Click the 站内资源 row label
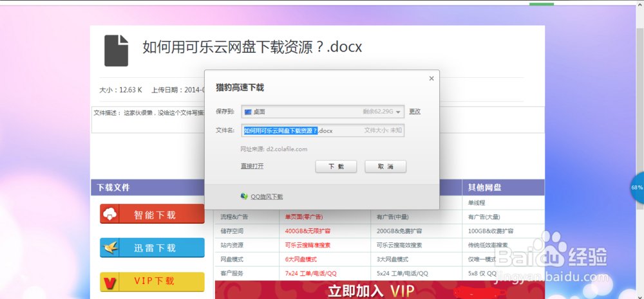This screenshot has width=644, height=299. pos(232,245)
